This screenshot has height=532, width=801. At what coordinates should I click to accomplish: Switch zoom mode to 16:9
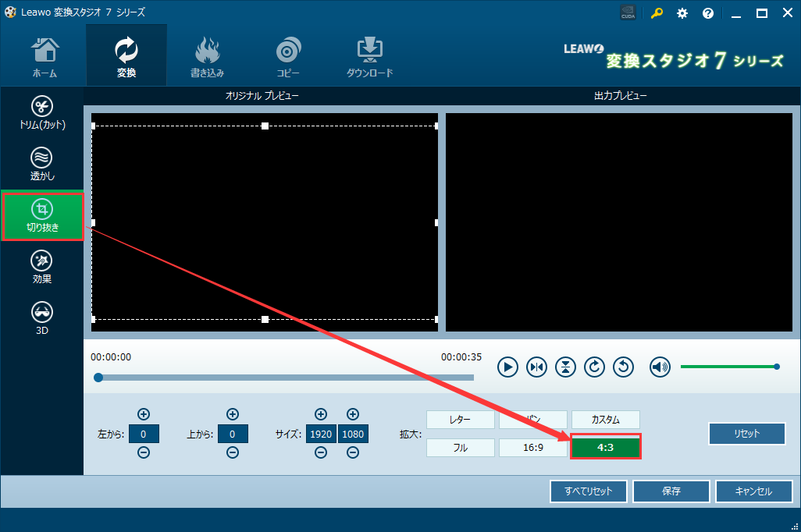tap(532, 446)
